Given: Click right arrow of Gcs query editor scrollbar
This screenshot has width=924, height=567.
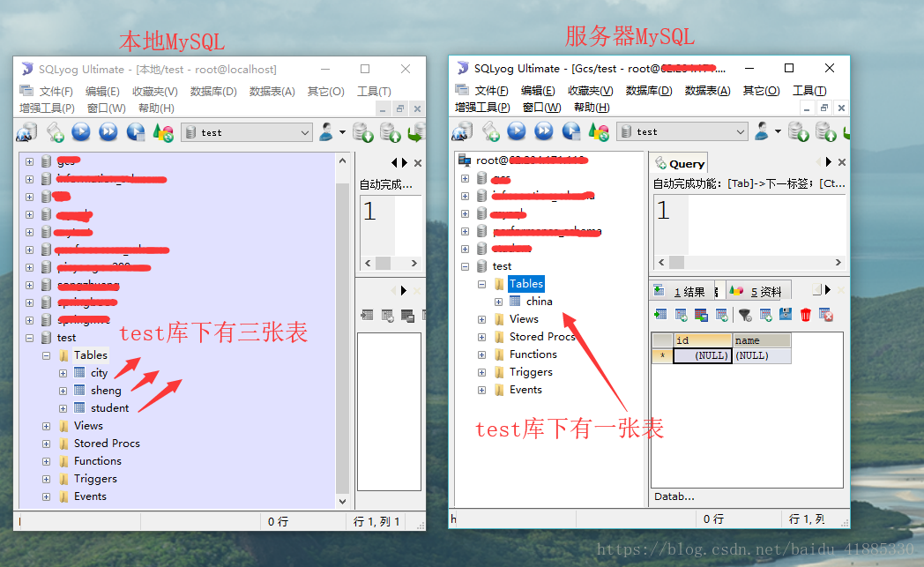Looking at the screenshot, I should pos(838,262).
